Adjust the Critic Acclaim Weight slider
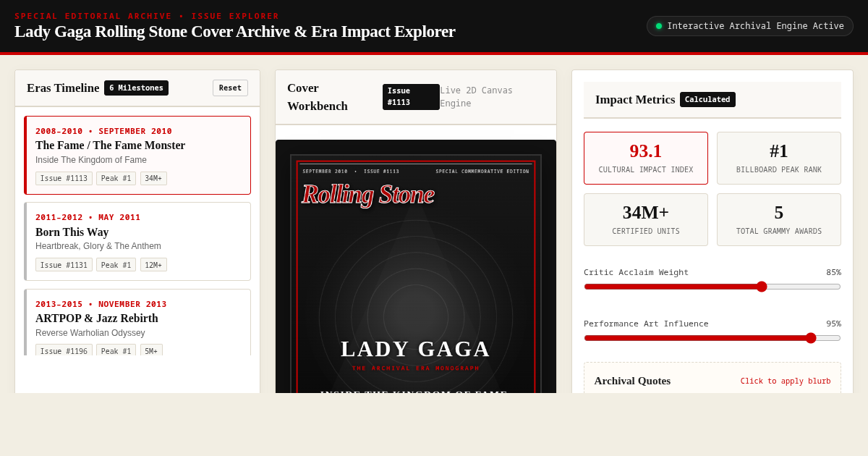 (x=712, y=287)
